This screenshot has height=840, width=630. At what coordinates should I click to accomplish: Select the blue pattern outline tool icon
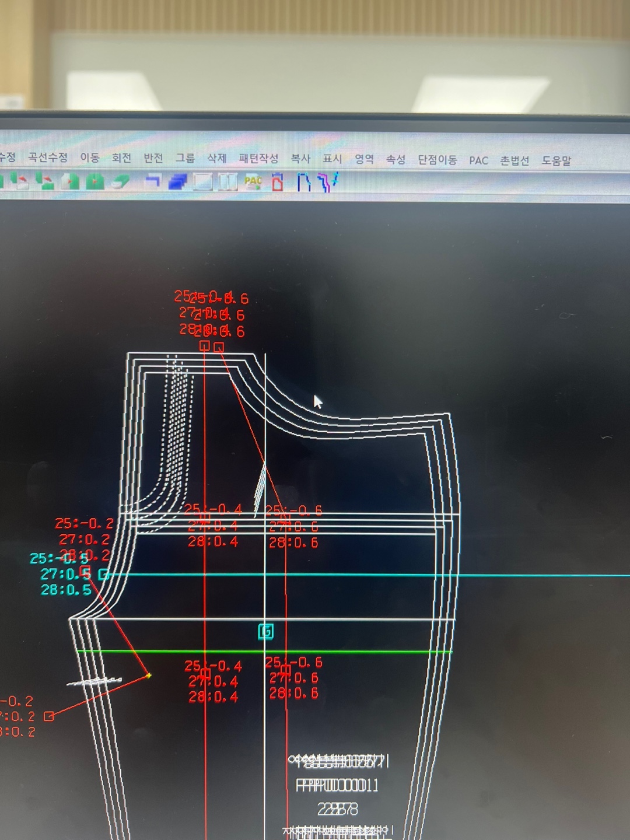click(x=303, y=183)
